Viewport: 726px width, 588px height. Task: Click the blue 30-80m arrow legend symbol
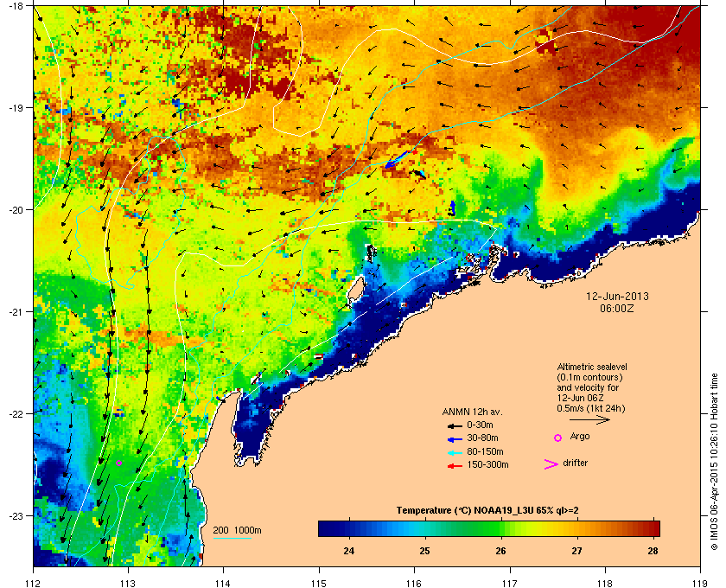(x=455, y=438)
